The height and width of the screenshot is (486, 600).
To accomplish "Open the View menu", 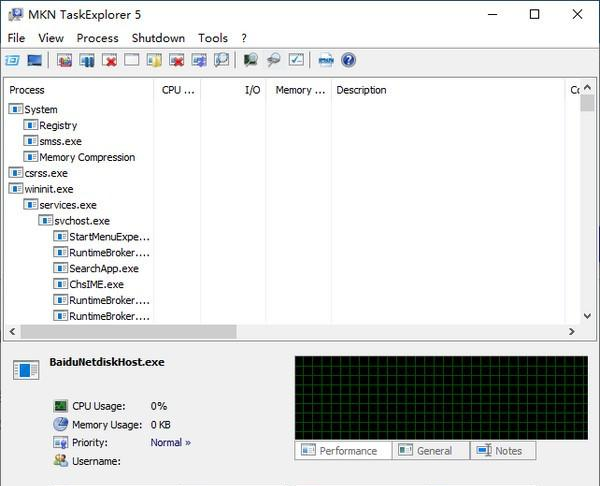I will (51, 38).
